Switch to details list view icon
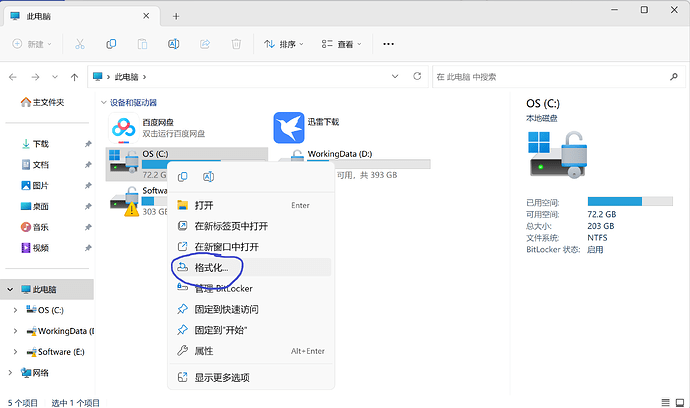 (665, 403)
